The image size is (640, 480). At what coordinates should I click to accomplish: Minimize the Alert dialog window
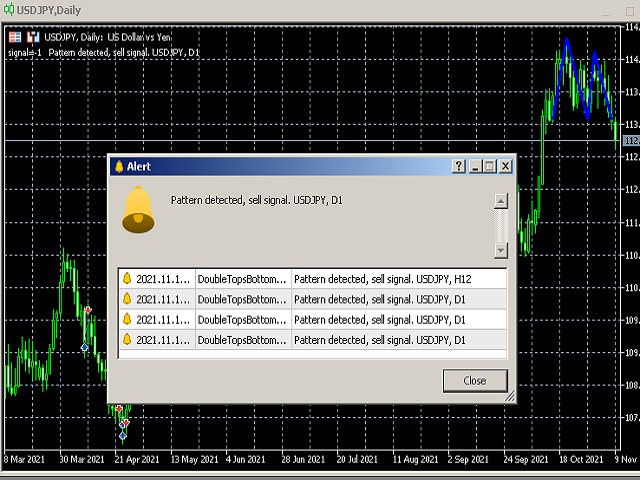[x=475, y=166]
